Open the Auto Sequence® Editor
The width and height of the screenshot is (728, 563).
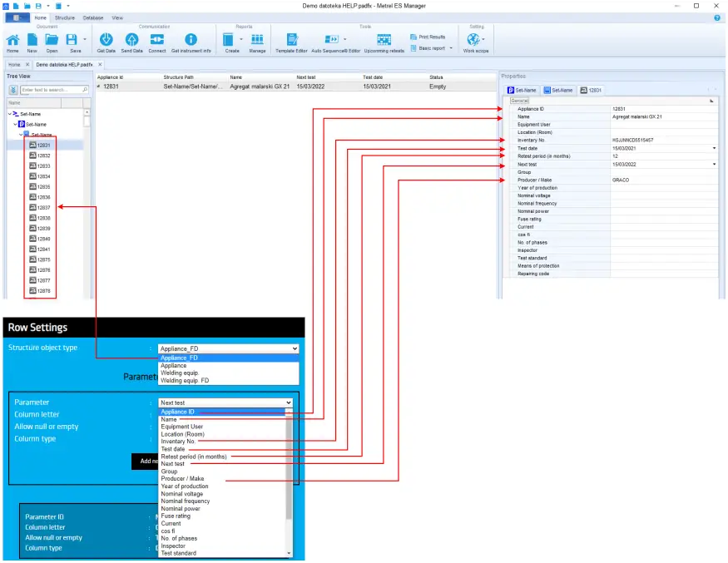pyautogui.click(x=331, y=40)
